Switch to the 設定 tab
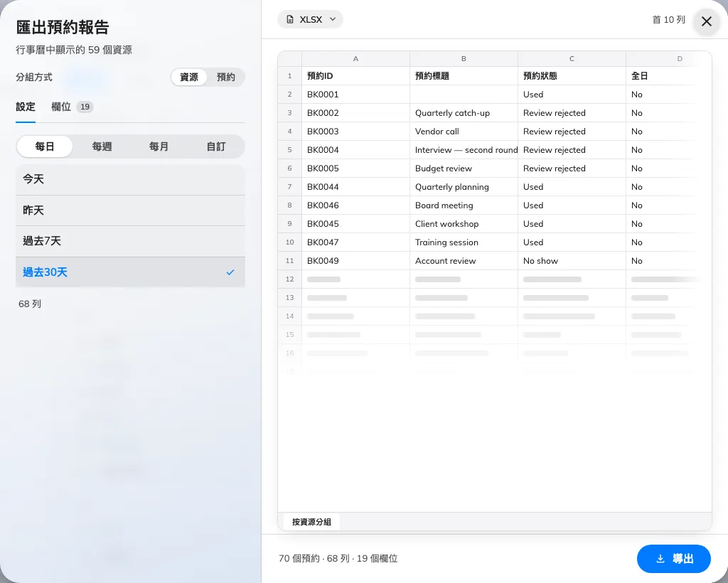Viewport: 728px width, 583px height. (x=26, y=107)
